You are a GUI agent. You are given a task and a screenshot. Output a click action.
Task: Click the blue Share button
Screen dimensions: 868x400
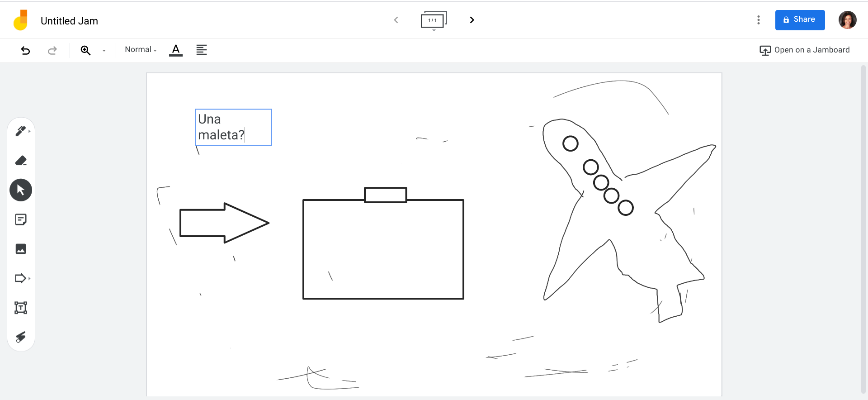(x=800, y=20)
